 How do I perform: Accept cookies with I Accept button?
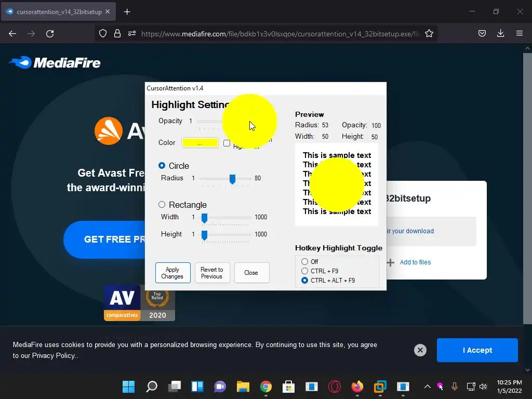[477, 350]
